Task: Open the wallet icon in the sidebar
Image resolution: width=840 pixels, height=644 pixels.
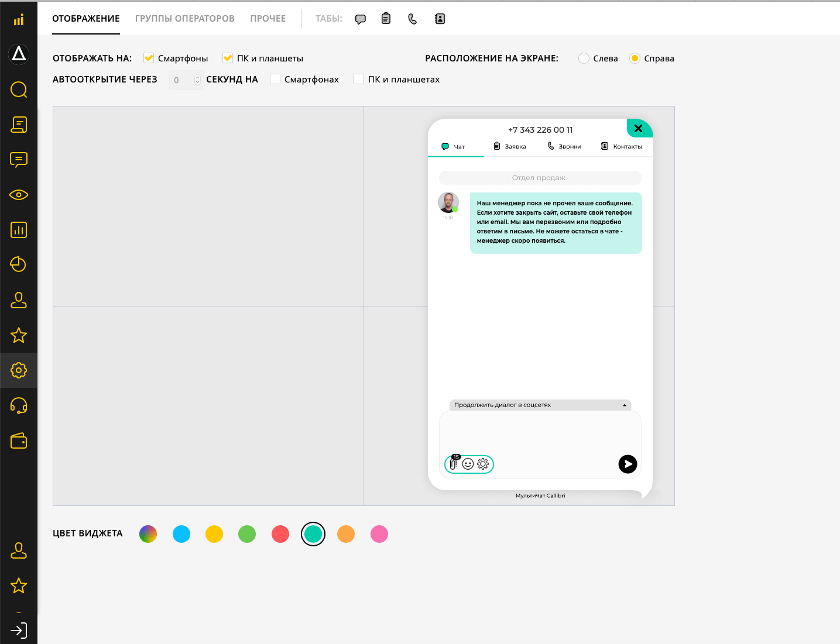Action: click(19, 441)
